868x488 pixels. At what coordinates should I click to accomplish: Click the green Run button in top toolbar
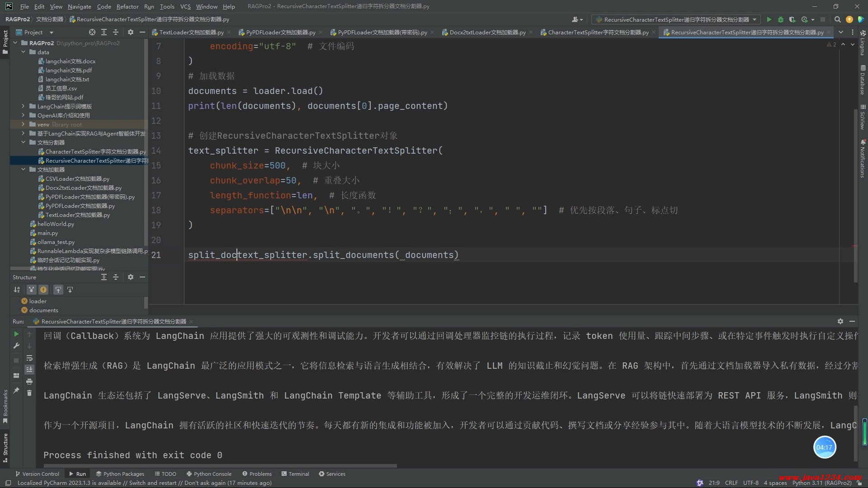(x=769, y=19)
